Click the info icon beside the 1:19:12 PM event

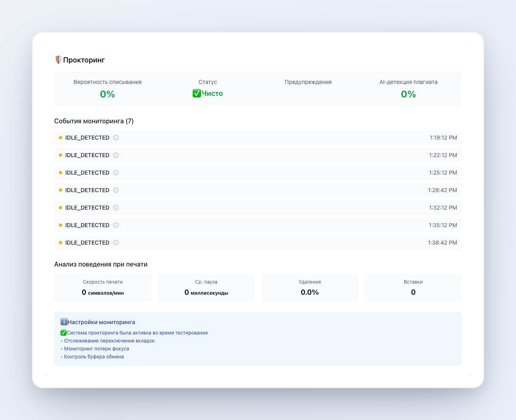coord(116,138)
